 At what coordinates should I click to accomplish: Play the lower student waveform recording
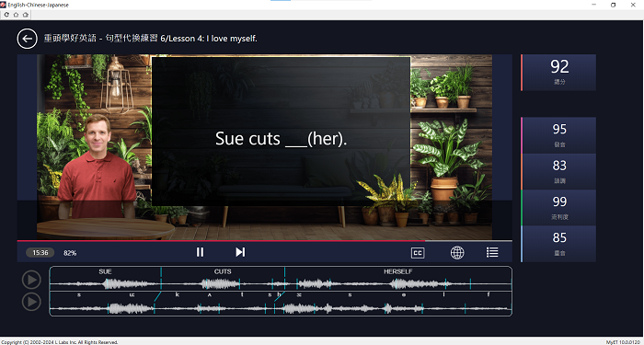click(x=31, y=302)
